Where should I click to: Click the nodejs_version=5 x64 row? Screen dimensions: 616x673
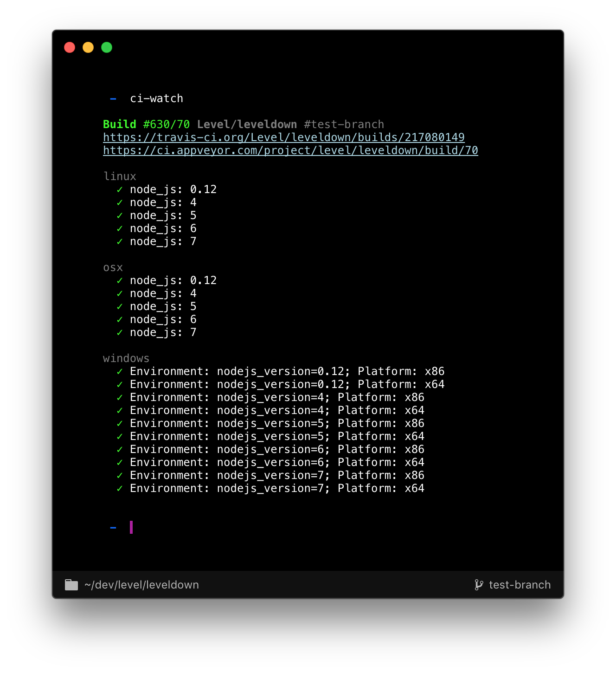coord(270,436)
